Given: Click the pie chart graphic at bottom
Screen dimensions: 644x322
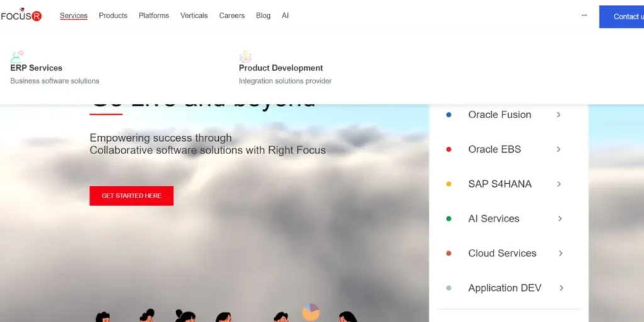Looking at the screenshot, I should coord(311,312).
